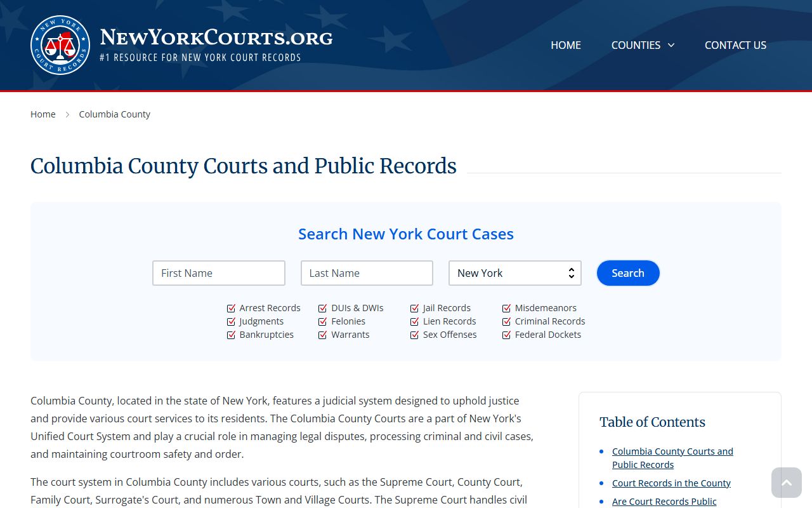
Task: Focus the First Name input field
Action: (x=219, y=273)
